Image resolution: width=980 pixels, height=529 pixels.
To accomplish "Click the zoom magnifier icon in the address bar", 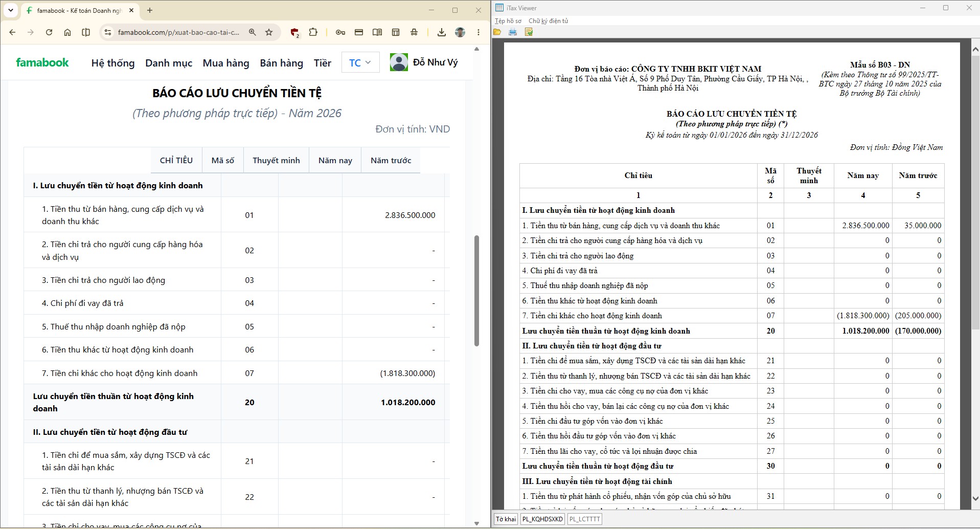I will pyautogui.click(x=253, y=32).
